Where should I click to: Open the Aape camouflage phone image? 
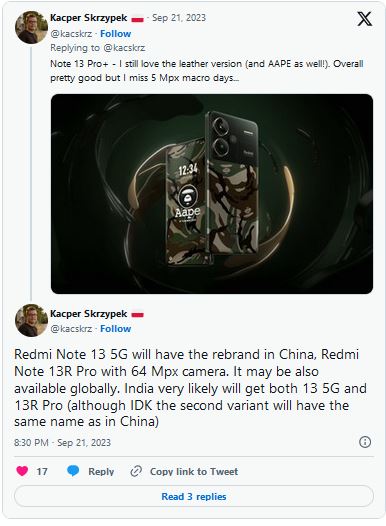212,194
